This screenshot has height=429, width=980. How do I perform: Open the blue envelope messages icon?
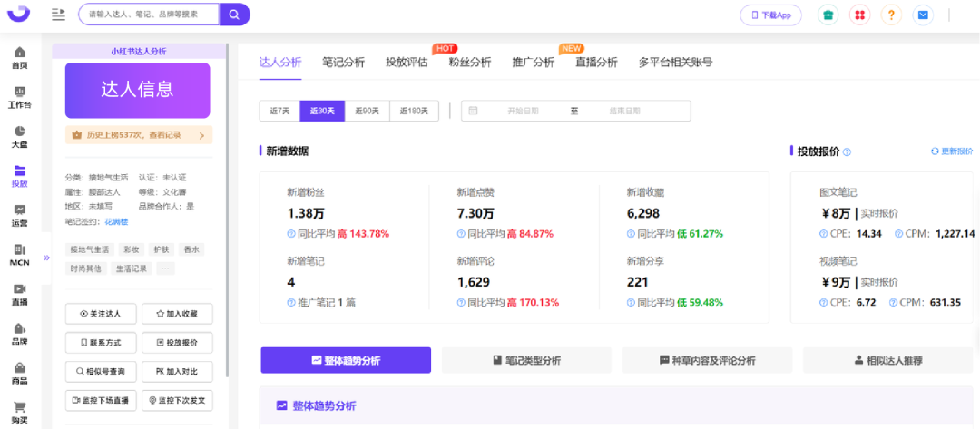923,15
